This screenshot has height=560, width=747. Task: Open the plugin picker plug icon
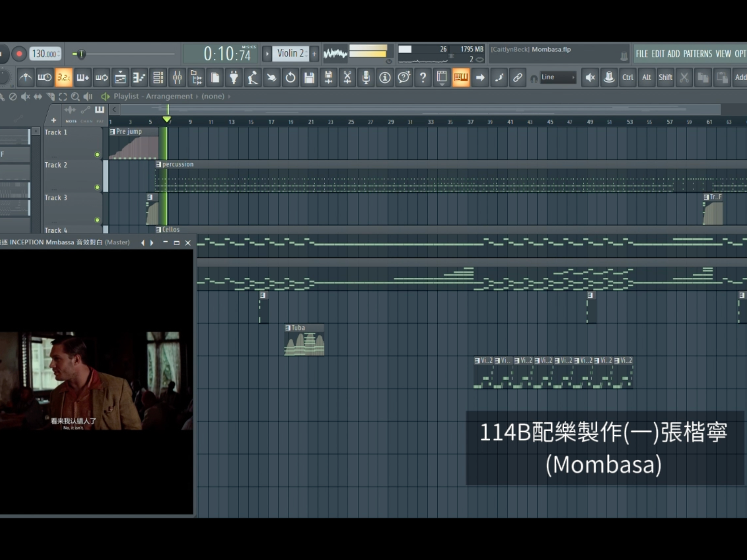click(234, 77)
